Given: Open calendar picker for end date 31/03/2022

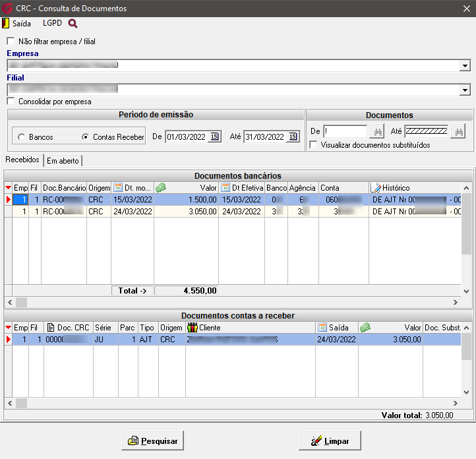Looking at the screenshot, I should pyautogui.click(x=293, y=137).
